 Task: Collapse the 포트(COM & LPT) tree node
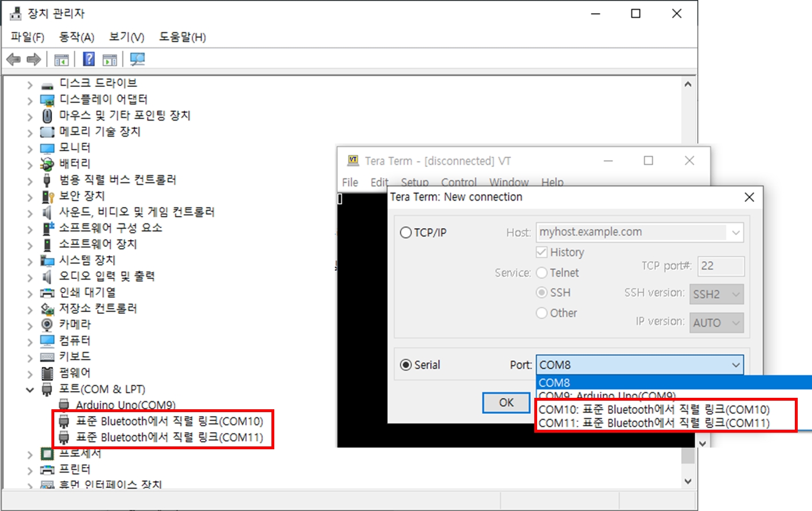(30, 390)
